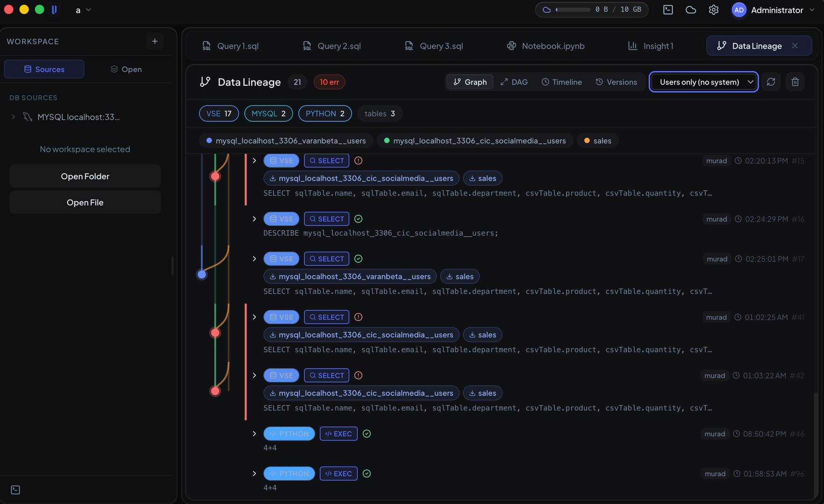Open the Query 1.sql tab
824x504 pixels.
[x=230, y=46]
